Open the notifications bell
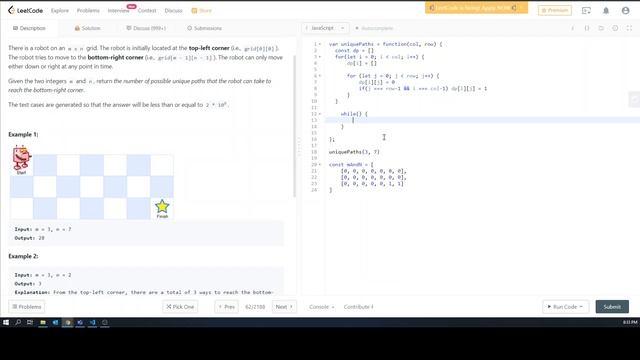 606,11
